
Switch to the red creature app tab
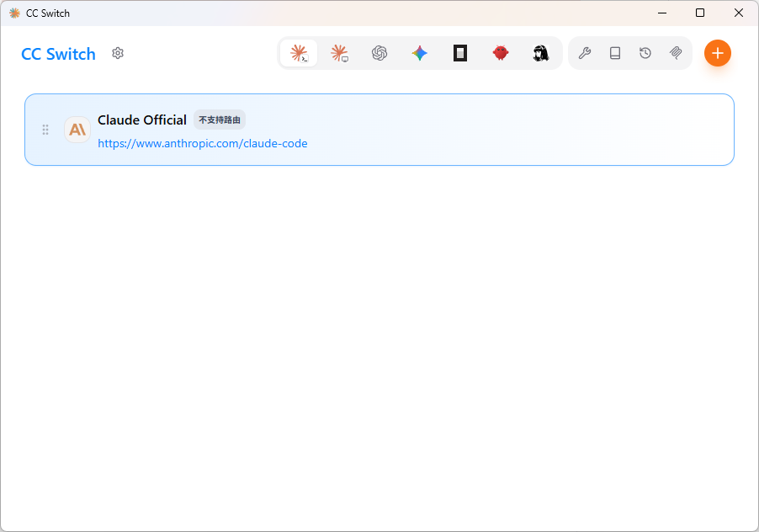[x=501, y=53]
